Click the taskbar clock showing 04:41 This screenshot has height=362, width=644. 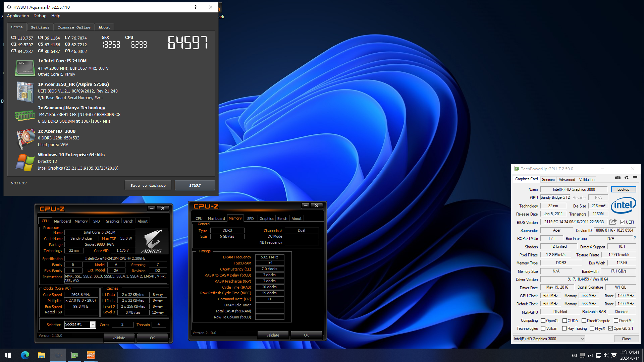click(630, 355)
